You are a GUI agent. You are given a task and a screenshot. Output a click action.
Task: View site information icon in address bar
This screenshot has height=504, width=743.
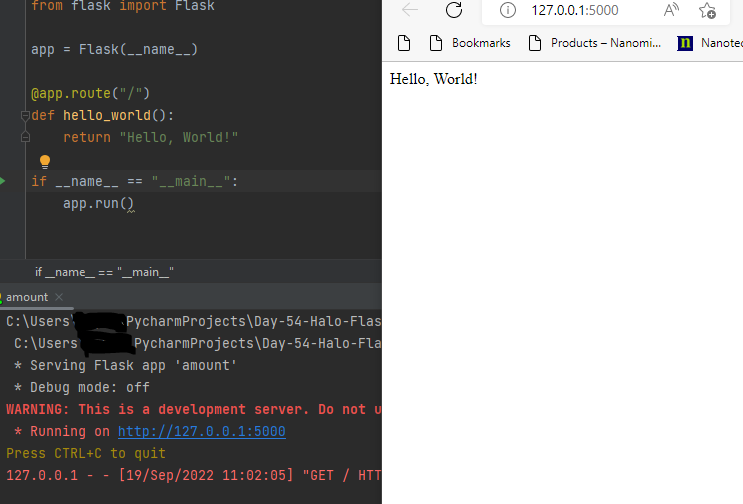point(507,10)
